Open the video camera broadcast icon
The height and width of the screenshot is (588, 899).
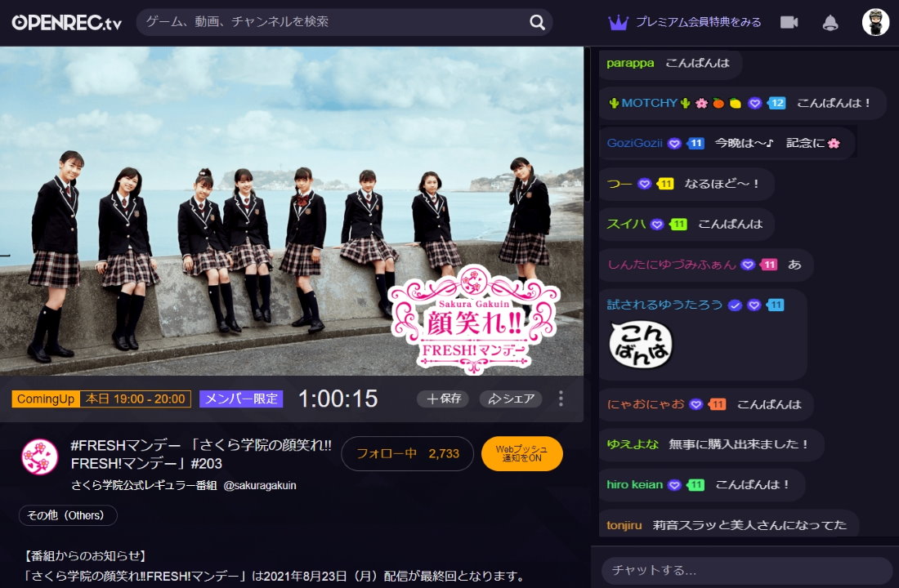[x=789, y=22]
